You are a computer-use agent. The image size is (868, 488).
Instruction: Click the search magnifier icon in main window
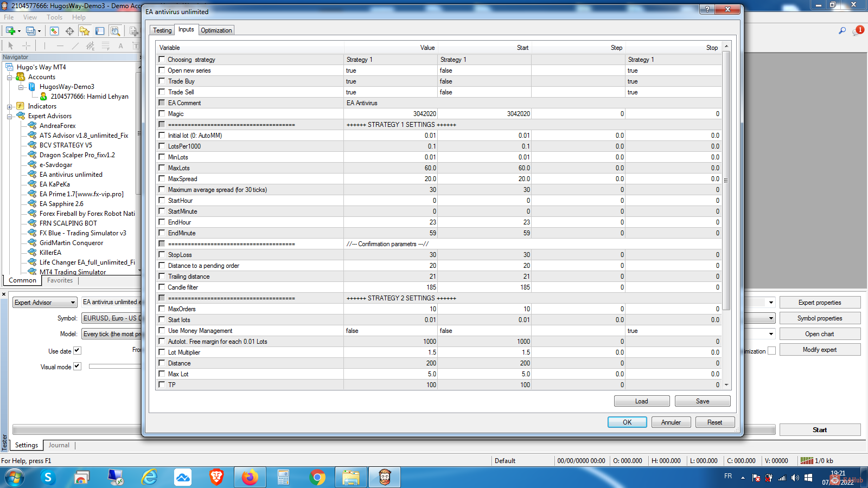[842, 31]
